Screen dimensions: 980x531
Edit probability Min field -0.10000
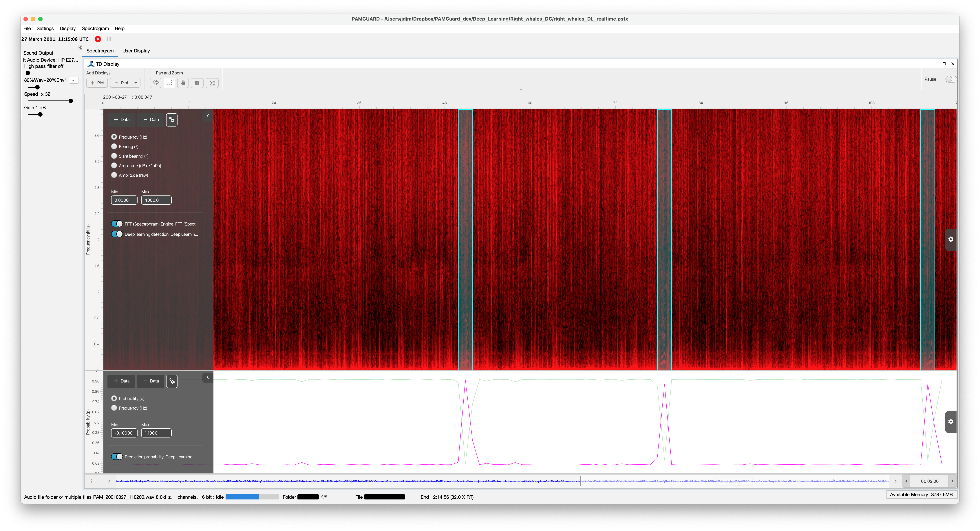coord(124,433)
